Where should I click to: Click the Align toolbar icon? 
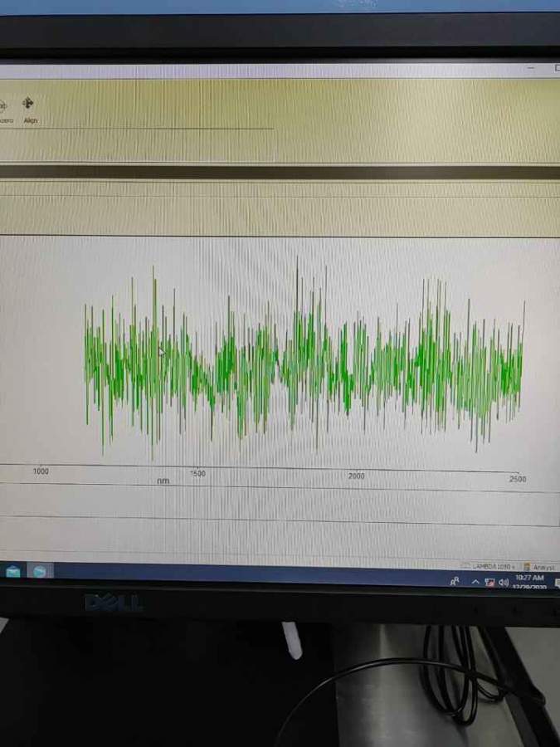click(x=28, y=103)
